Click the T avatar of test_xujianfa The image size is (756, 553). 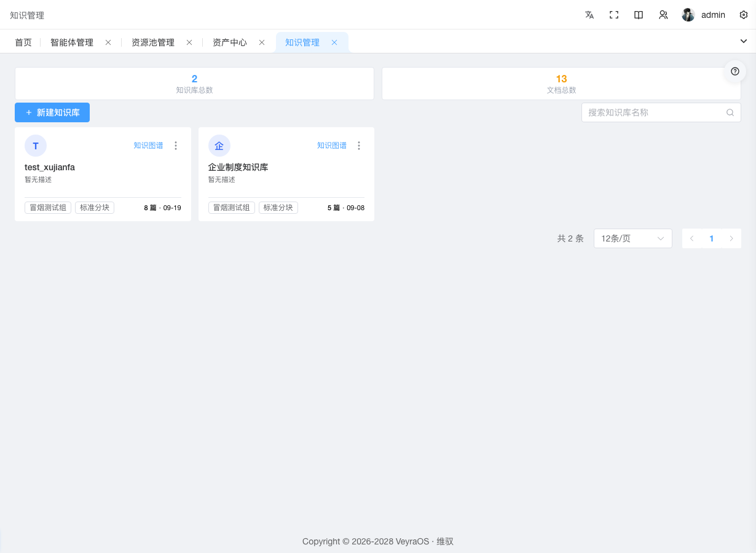coord(36,146)
